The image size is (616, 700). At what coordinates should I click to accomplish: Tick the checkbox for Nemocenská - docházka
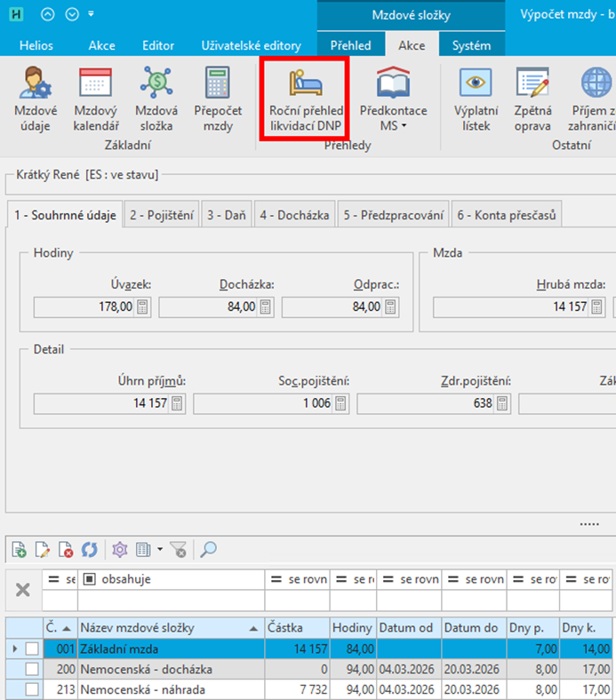32,669
